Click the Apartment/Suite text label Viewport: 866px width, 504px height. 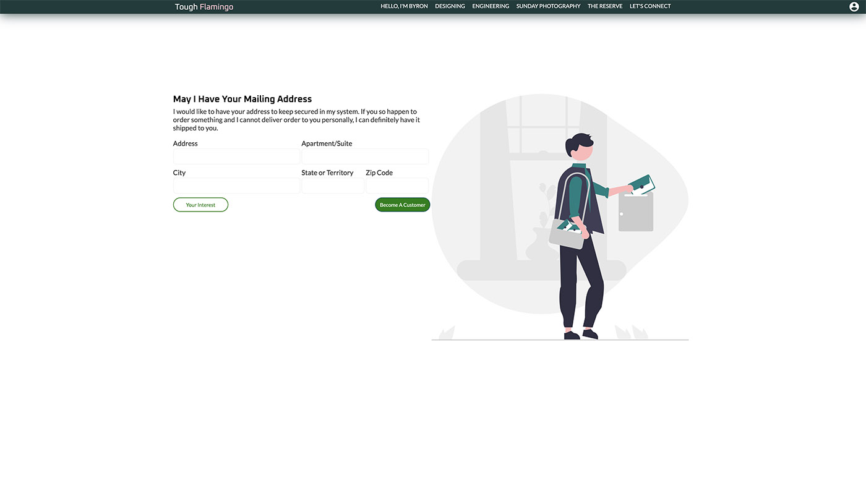point(327,143)
